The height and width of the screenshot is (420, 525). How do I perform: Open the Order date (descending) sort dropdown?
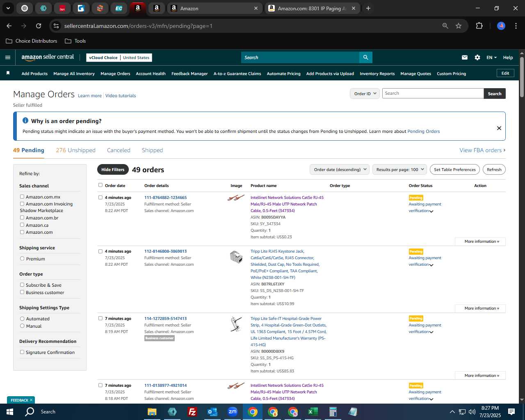[x=340, y=169]
